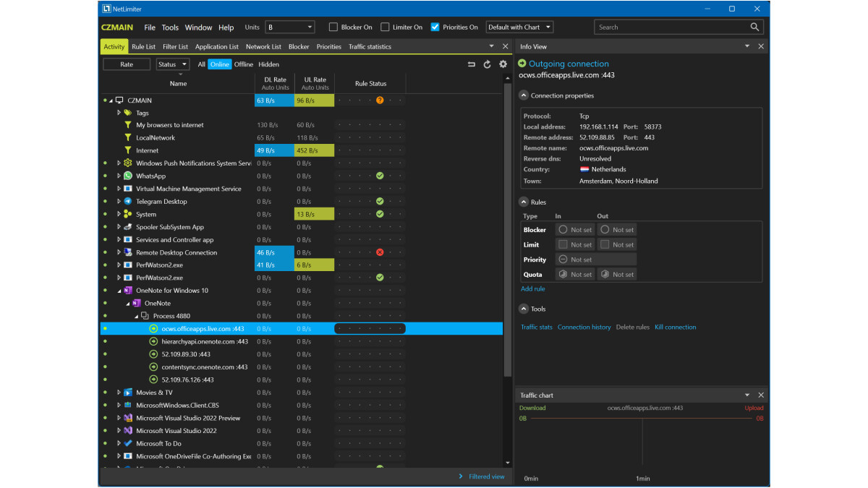This screenshot has height=488, width=868.
Task: Click the green arrow icon of hierarchyapi.onenote.com
Action: 153,341
